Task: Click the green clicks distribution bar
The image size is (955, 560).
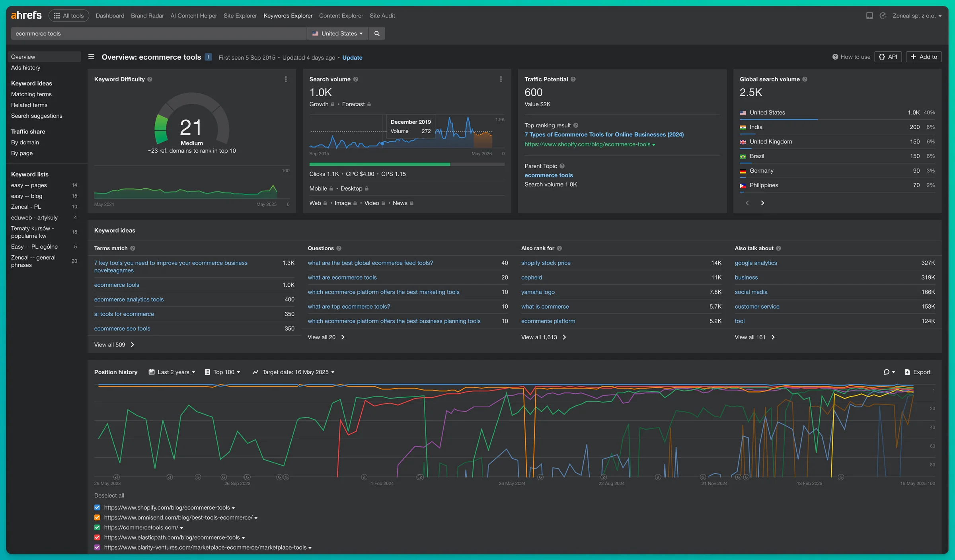Action: (380, 164)
